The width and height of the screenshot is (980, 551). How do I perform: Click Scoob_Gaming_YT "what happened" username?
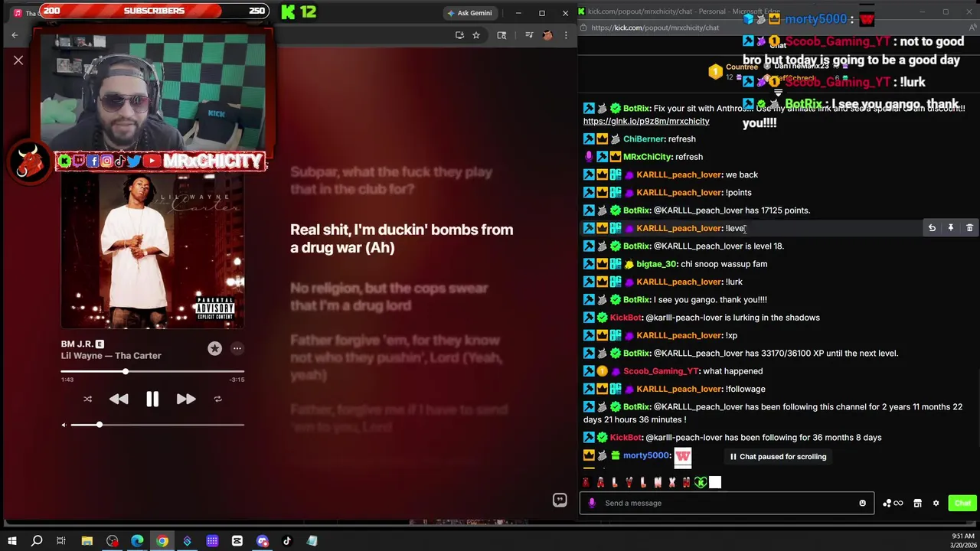(x=661, y=371)
